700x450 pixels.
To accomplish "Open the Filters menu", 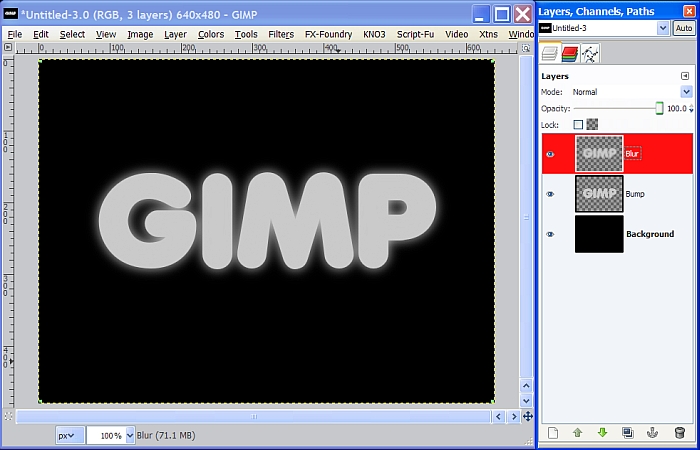I will (x=281, y=34).
